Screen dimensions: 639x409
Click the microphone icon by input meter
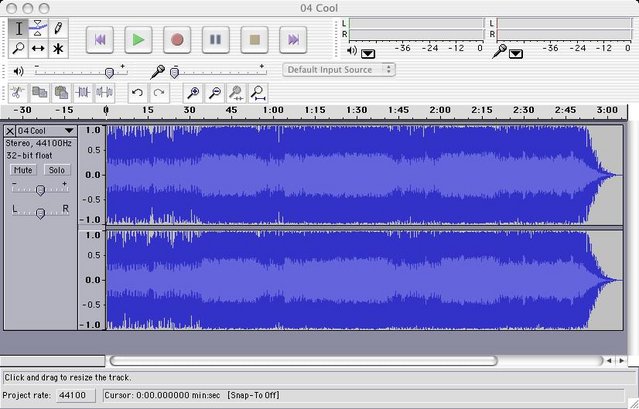pos(499,51)
